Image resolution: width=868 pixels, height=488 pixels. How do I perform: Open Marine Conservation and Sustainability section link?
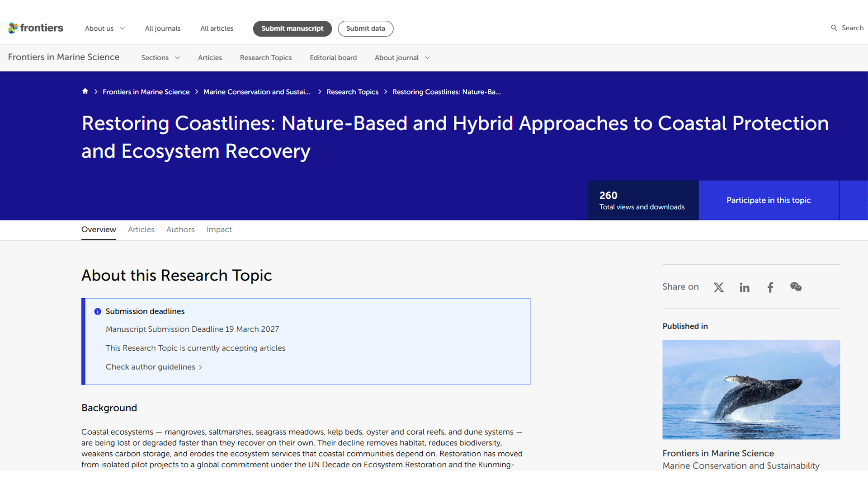tap(741, 466)
